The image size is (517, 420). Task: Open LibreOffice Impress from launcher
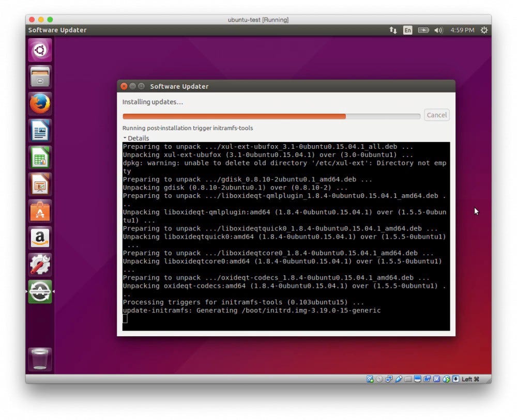coord(40,184)
